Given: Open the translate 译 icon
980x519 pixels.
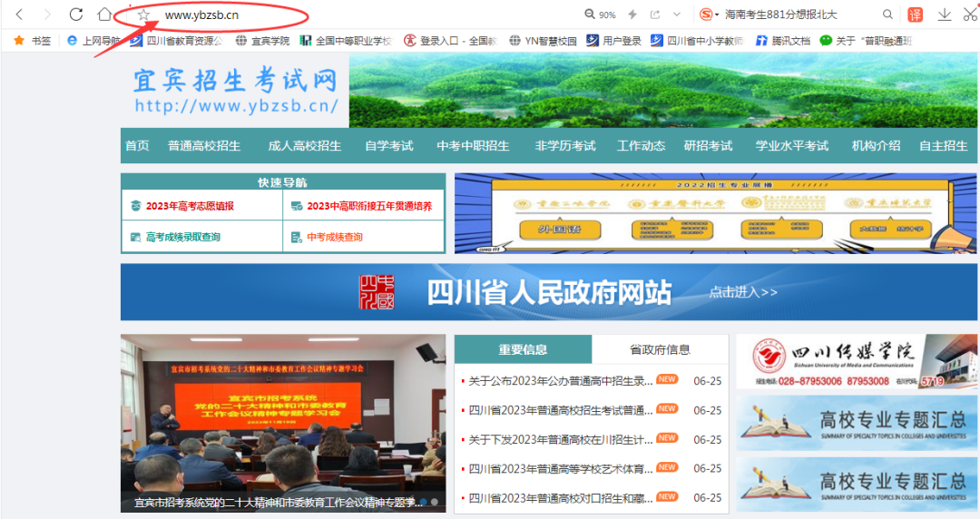Looking at the screenshot, I should pos(915,15).
